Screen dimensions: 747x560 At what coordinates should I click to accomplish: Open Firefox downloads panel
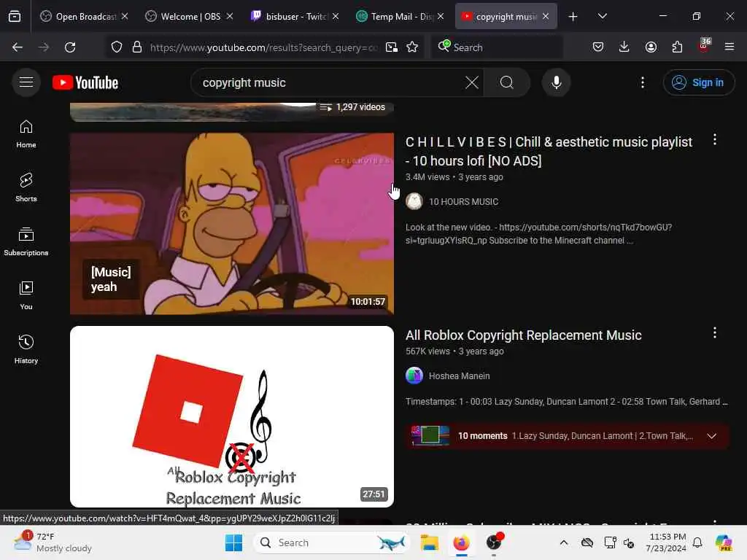pyautogui.click(x=624, y=47)
